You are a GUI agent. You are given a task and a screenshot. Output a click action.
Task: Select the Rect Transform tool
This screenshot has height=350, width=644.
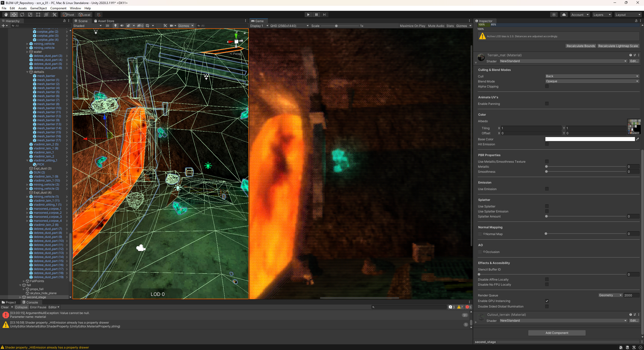click(x=38, y=14)
